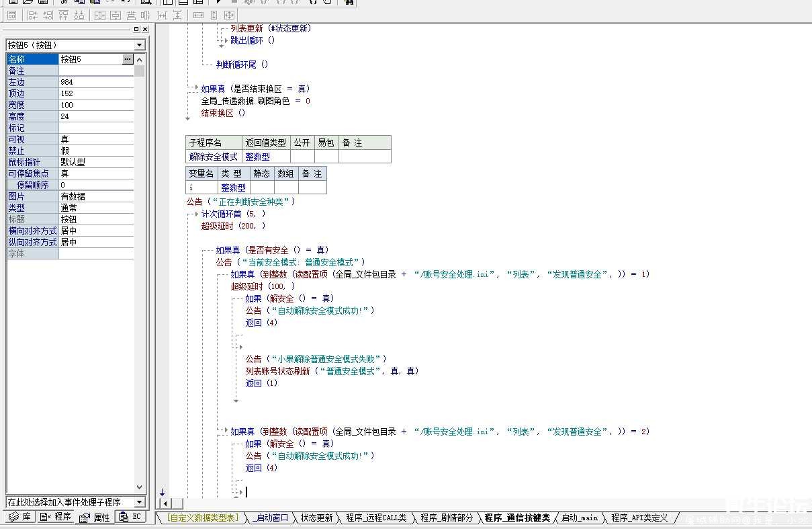Click the 标题 property value 按钮
This screenshot has width=812, height=529.
tap(97, 219)
